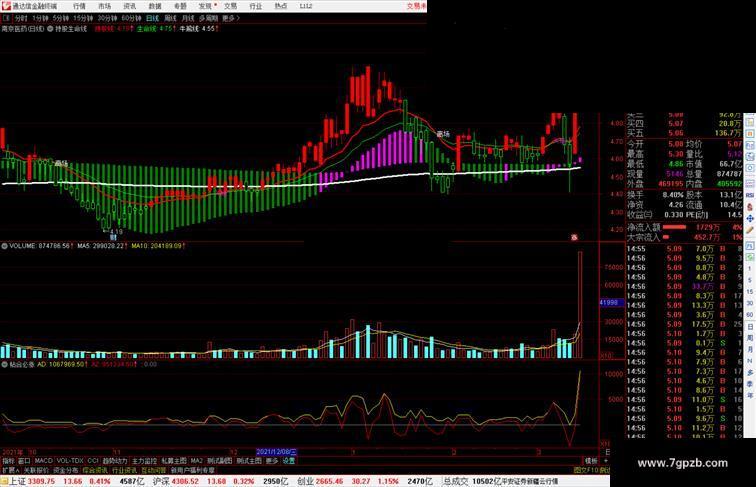Viewport: 756px width, 487px height.
Task: Open the 交易 menu
Action: (x=230, y=6)
